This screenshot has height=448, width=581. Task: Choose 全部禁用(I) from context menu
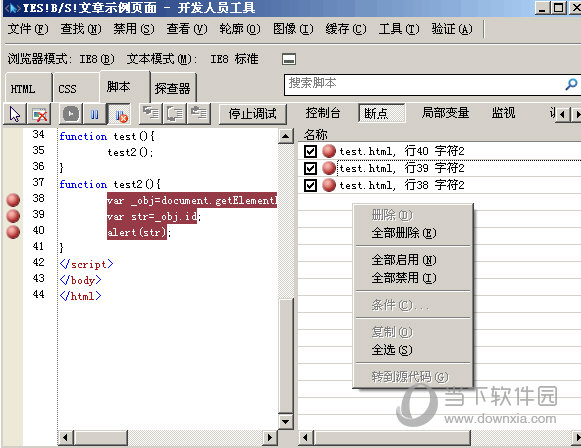[412, 278]
